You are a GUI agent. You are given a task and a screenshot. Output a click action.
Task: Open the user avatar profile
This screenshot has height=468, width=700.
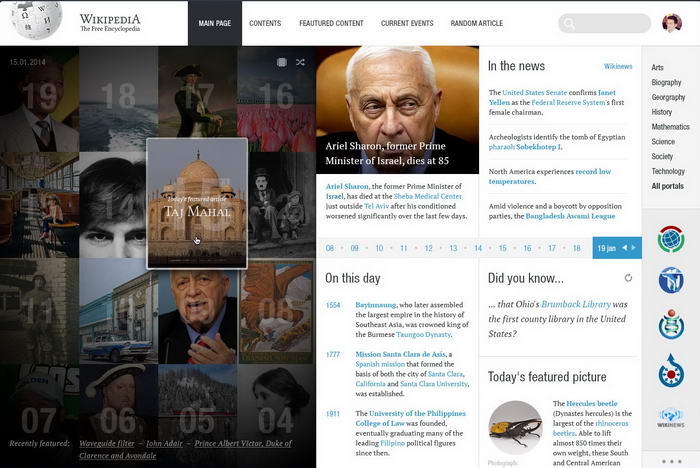coord(672,23)
